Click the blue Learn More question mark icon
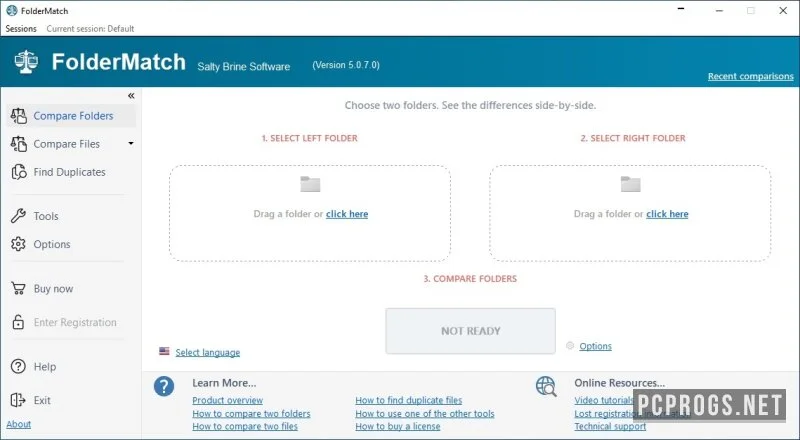This screenshot has height=440, width=800. tap(164, 386)
